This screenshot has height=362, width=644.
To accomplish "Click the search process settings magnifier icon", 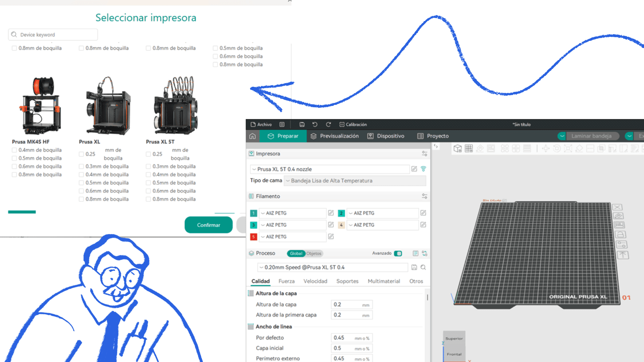I will click(423, 267).
